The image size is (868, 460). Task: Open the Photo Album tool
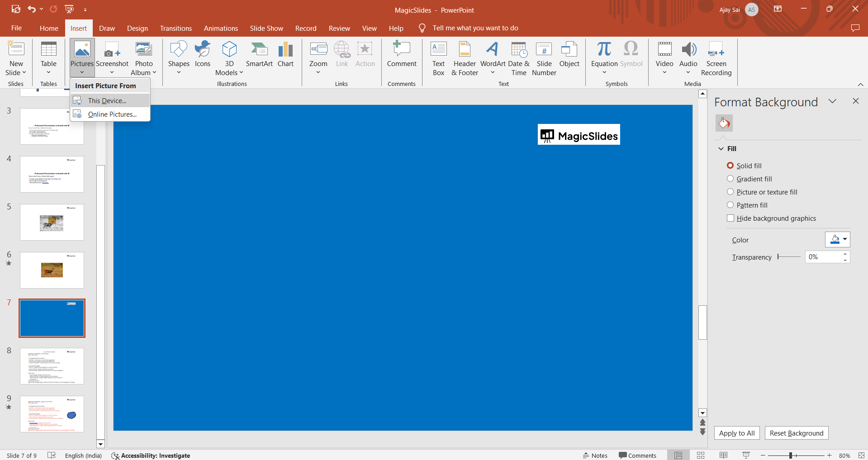143,59
